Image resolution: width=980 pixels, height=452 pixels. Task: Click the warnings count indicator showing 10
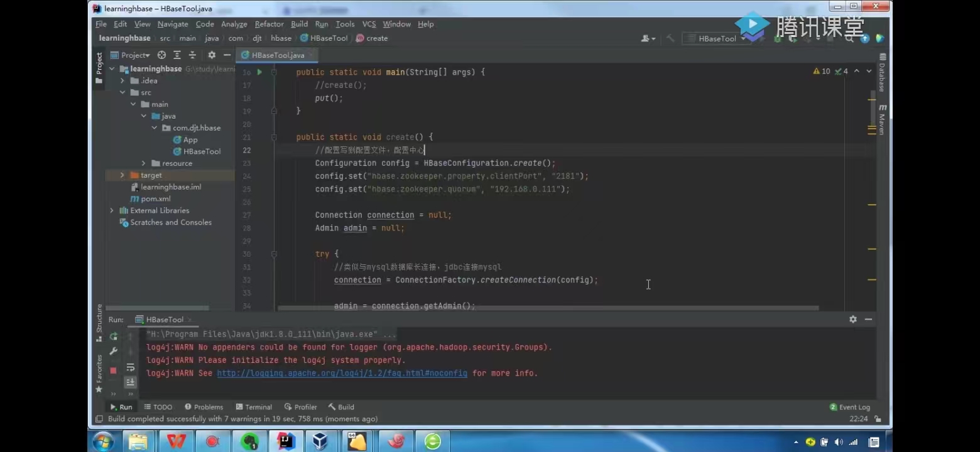click(822, 72)
